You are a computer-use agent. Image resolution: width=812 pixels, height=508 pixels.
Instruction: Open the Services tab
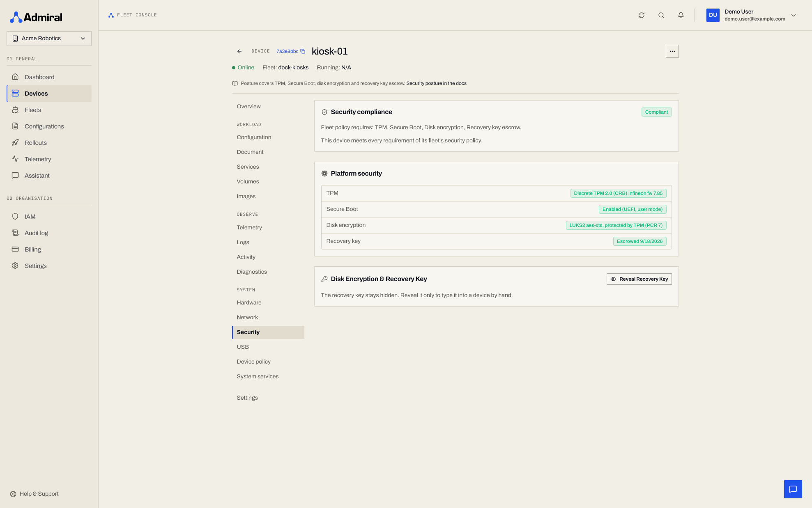[268, 167]
